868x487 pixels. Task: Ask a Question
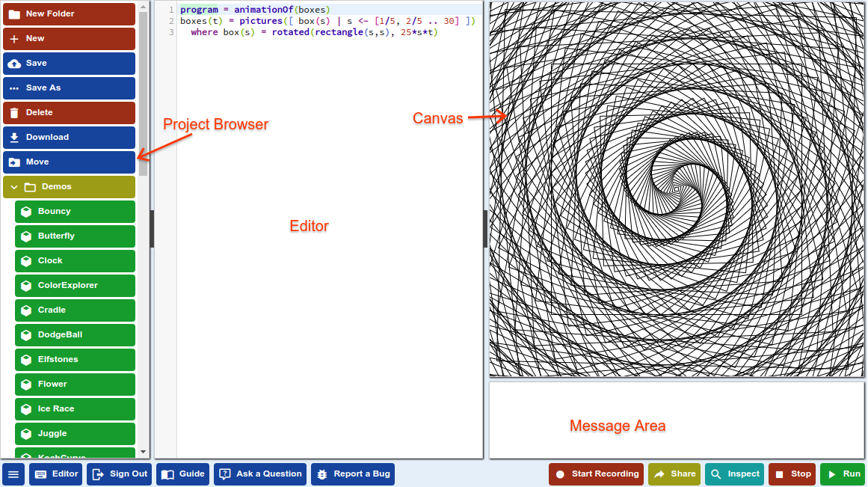pyautogui.click(x=259, y=474)
